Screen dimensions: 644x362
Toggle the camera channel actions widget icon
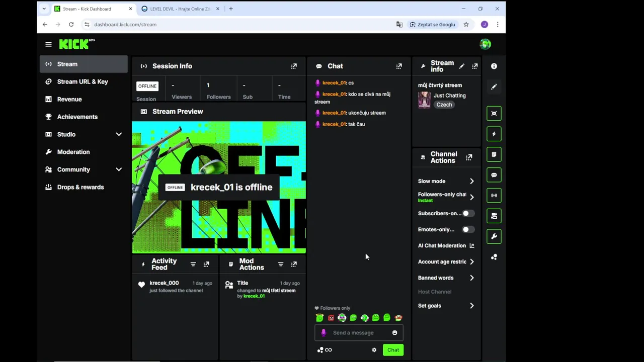tap(494, 216)
